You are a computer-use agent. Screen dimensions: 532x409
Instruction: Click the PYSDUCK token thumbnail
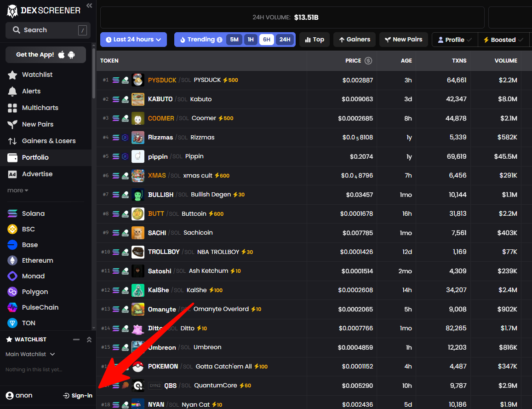[x=138, y=80]
